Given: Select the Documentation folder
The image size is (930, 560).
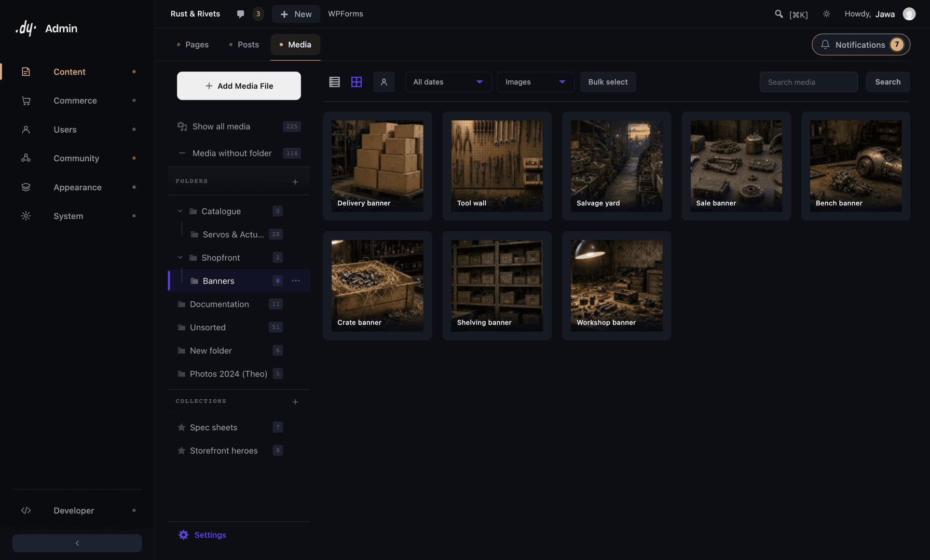Looking at the screenshot, I should coord(239,304).
